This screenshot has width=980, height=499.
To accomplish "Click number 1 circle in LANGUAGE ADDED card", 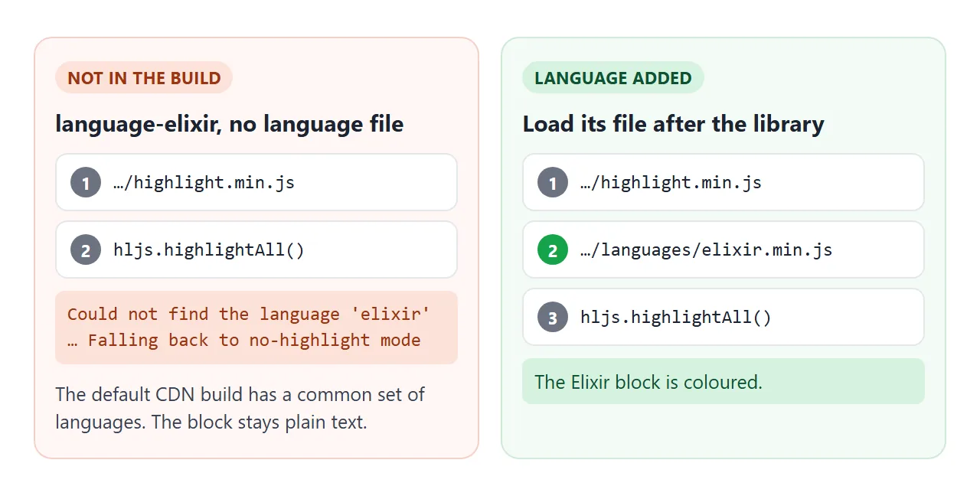I will point(553,182).
